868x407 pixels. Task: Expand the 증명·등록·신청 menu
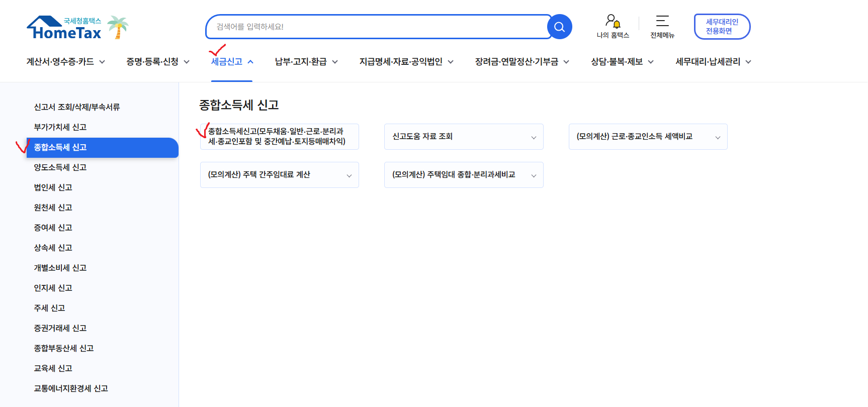(157, 62)
